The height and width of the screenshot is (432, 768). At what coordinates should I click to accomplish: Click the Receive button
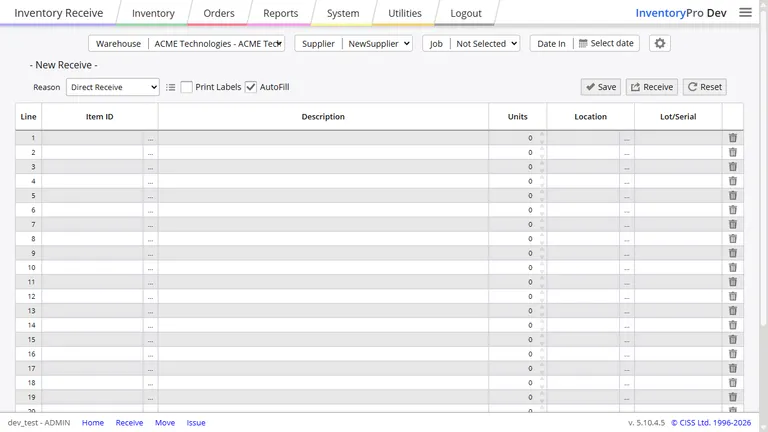pyautogui.click(x=652, y=87)
